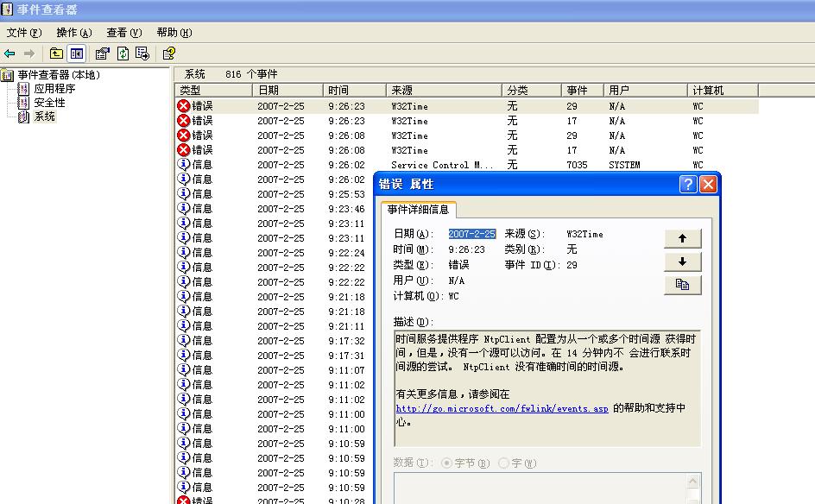The image size is (815, 504).
Task: Select the 字 (Words) radio button
Action: (x=503, y=463)
